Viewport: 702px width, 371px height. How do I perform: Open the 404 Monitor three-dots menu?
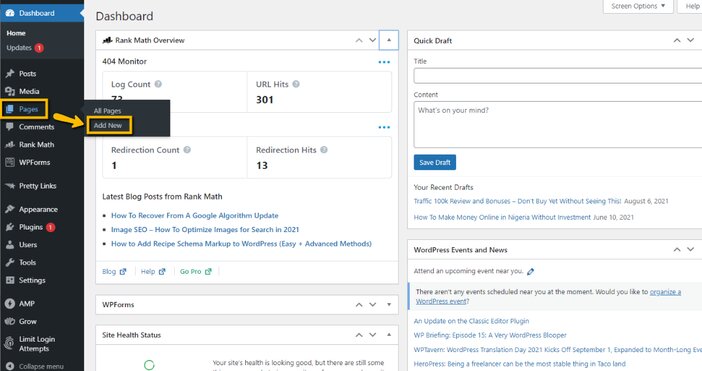pos(384,62)
